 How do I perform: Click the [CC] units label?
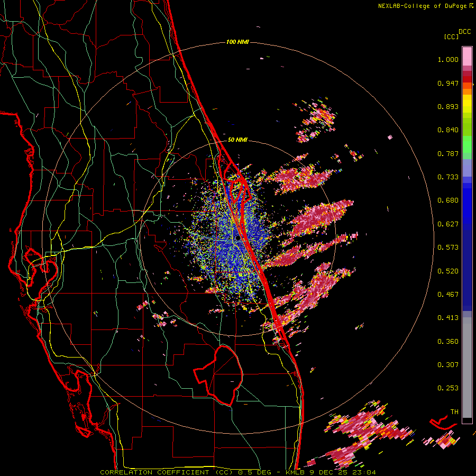pyautogui.click(x=451, y=36)
